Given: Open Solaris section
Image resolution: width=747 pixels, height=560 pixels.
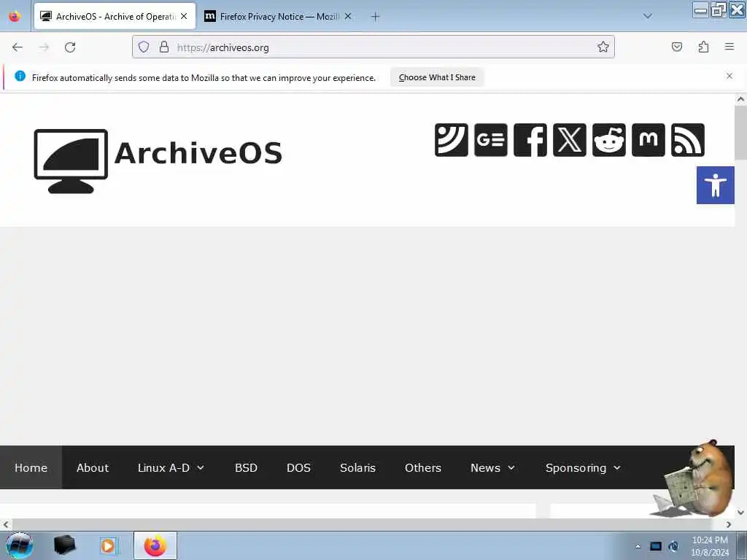Looking at the screenshot, I should click(x=357, y=467).
